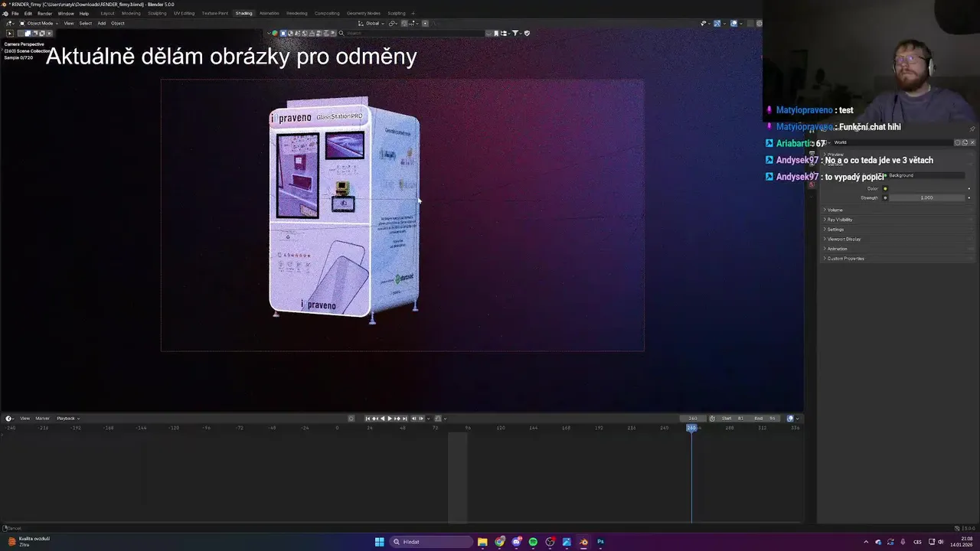Click the taskbar Hledat search box
Viewport: 980px width, 551px height.
[x=431, y=542]
